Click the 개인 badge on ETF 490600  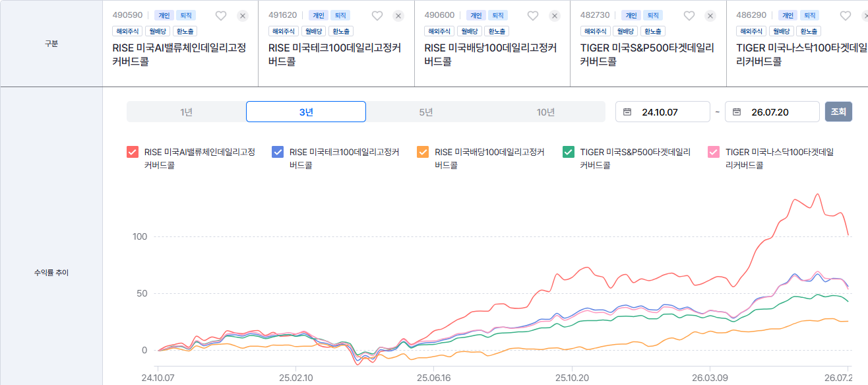coord(476,15)
